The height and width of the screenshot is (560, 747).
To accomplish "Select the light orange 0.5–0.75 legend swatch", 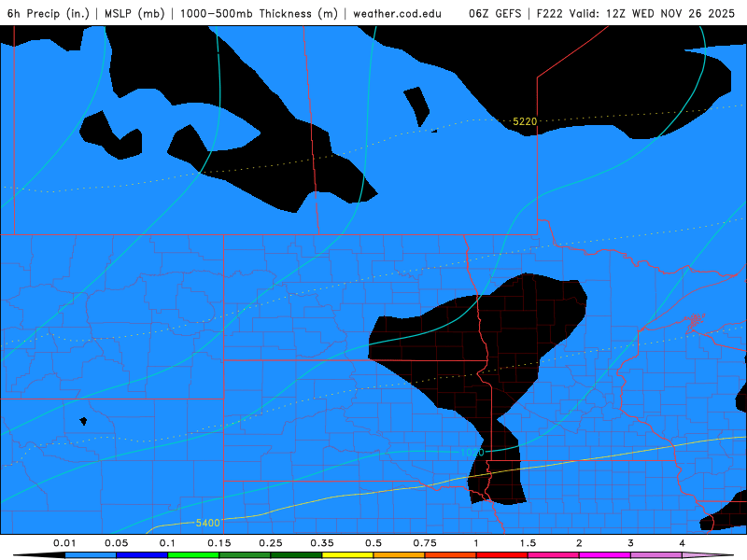I will (400, 555).
